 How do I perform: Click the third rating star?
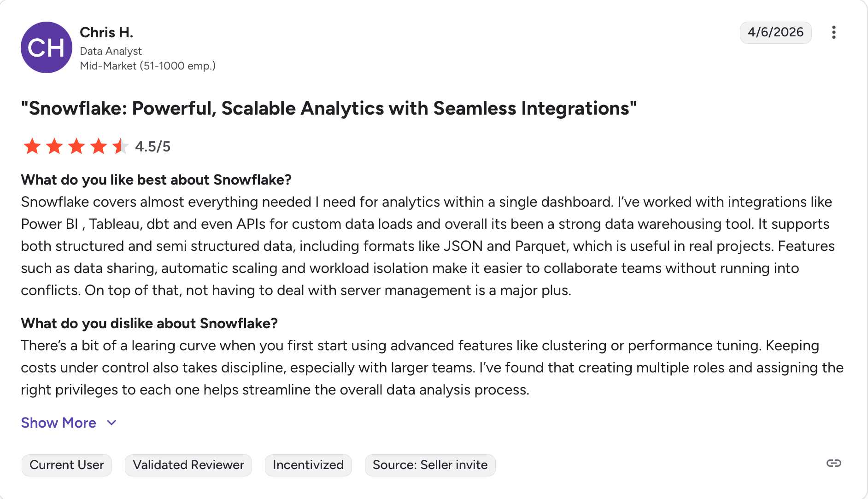point(76,146)
